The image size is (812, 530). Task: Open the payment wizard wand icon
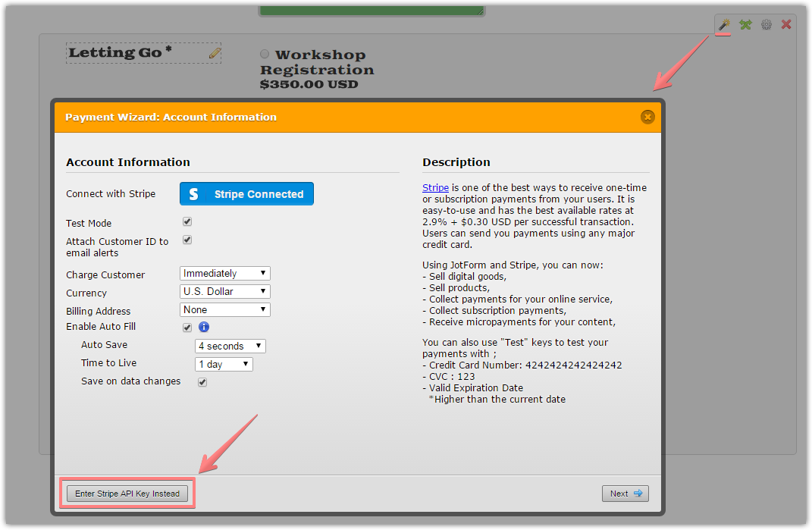pos(724,24)
